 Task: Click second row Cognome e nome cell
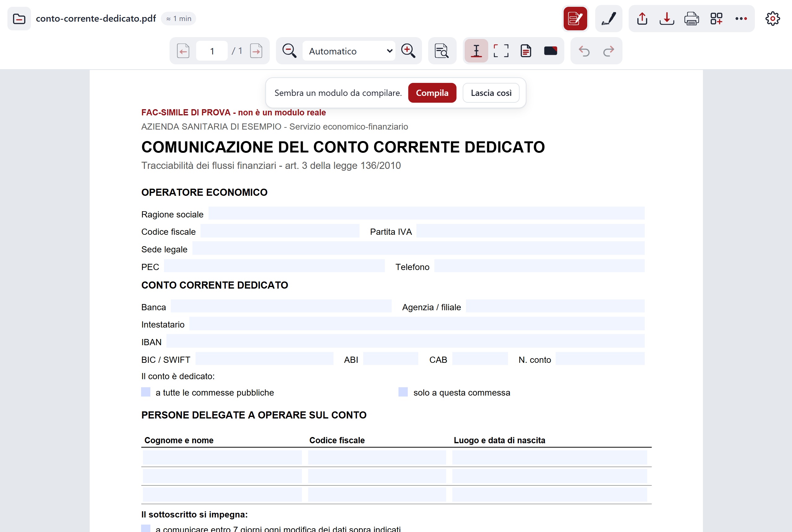222,476
